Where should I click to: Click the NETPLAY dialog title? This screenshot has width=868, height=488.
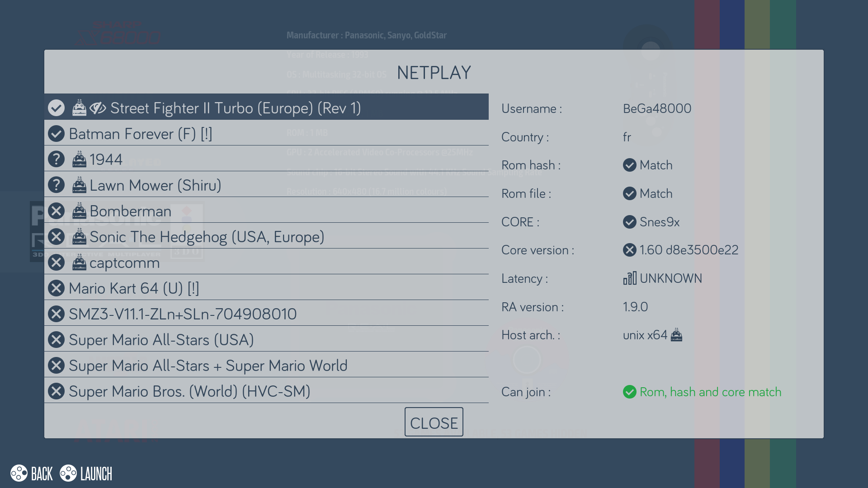click(x=434, y=73)
